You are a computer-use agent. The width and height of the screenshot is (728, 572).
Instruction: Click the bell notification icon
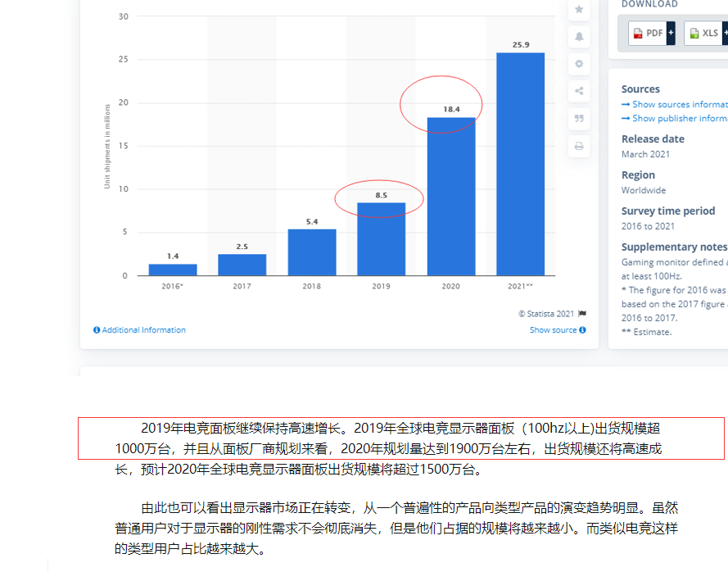579,37
